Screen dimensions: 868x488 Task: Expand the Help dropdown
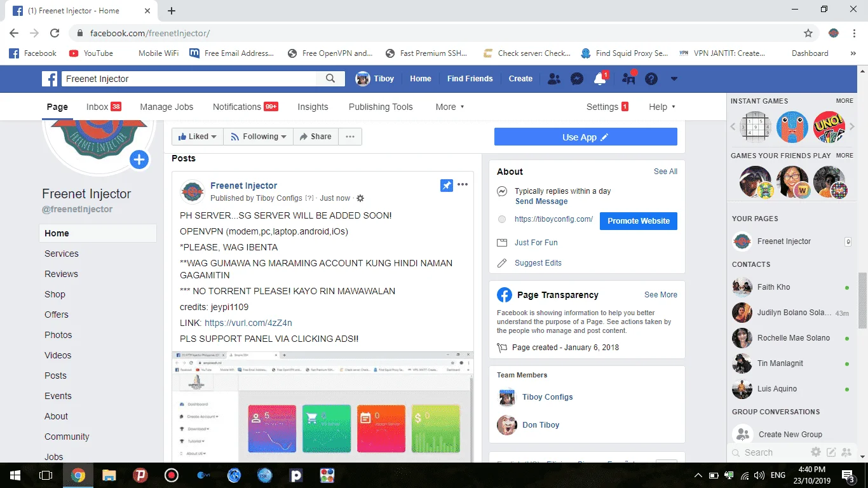pos(662,107)
